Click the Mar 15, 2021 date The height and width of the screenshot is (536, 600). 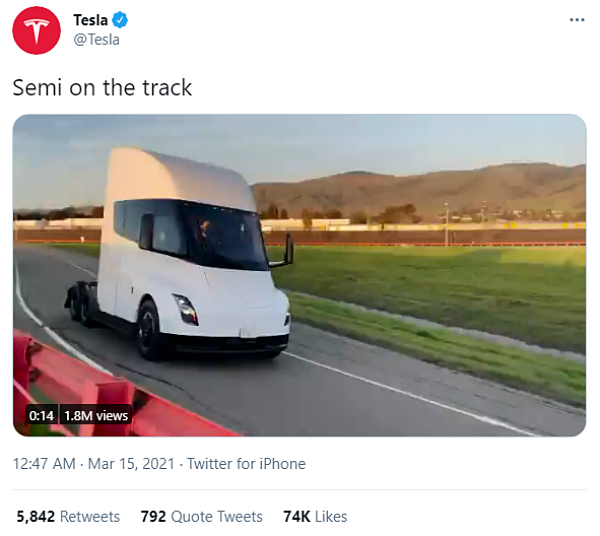[131, 464]
